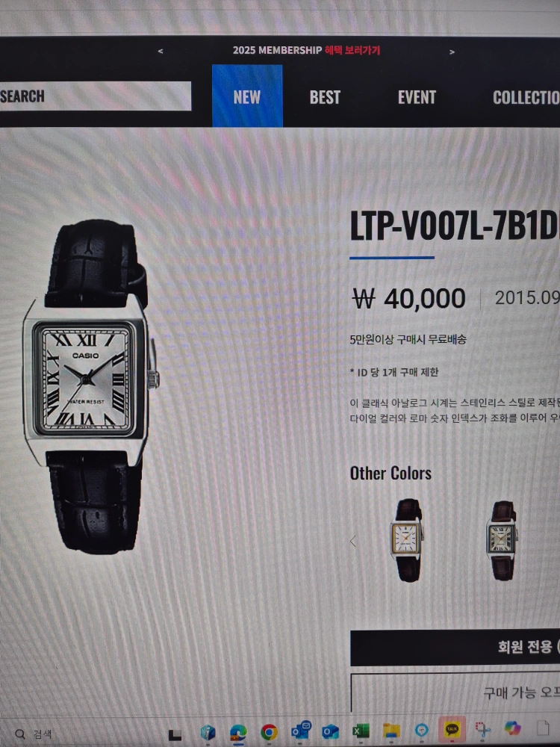Open the BEST menu

click(325, 97)
